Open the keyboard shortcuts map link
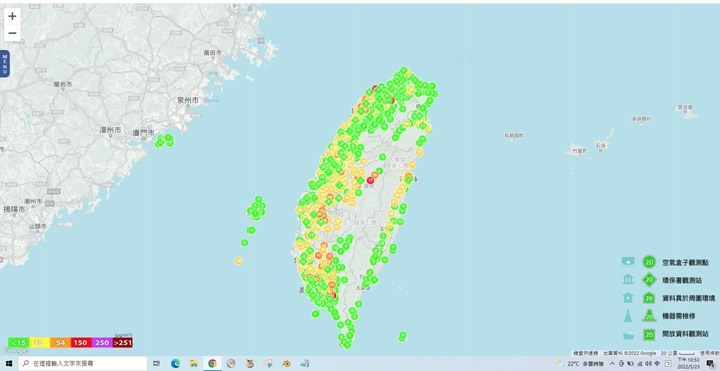This screenshot has width=720, height=371. [x=585, y=353]
